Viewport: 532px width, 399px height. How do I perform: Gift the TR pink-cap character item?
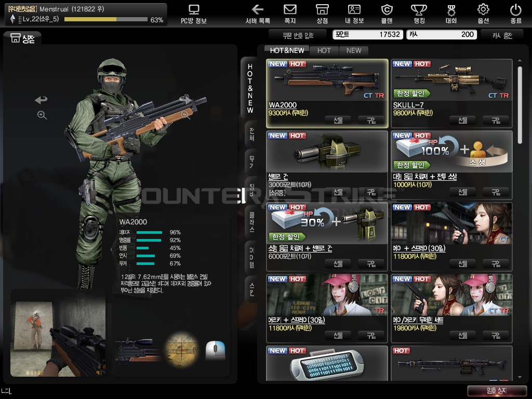tap(338, 335)
